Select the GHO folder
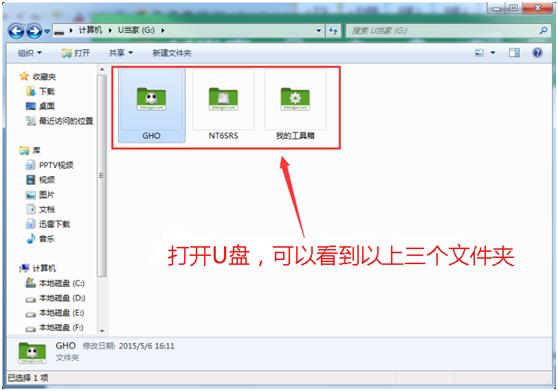This screenshot has width=558, height=391. tap(152, 105)
